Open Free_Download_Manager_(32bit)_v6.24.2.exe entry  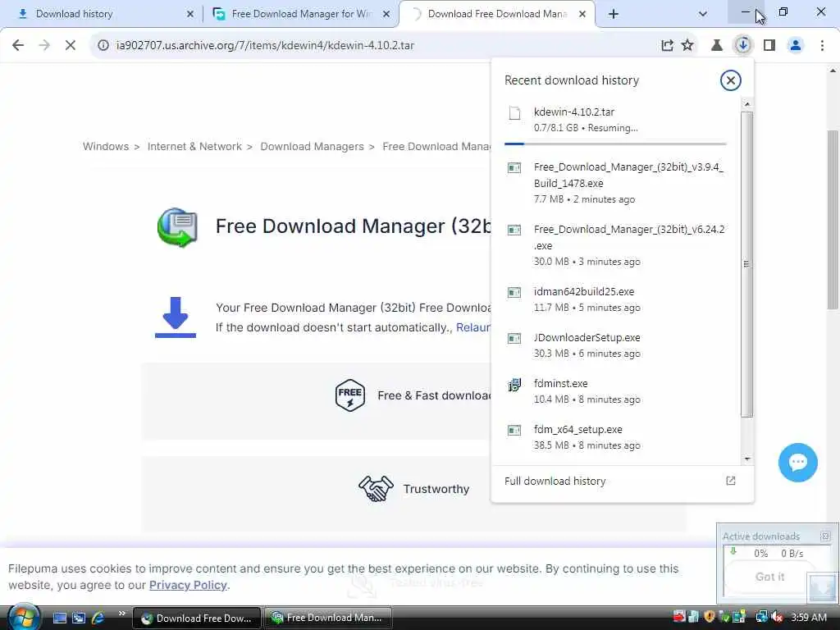pyautogui.click(x=615, y=244)
